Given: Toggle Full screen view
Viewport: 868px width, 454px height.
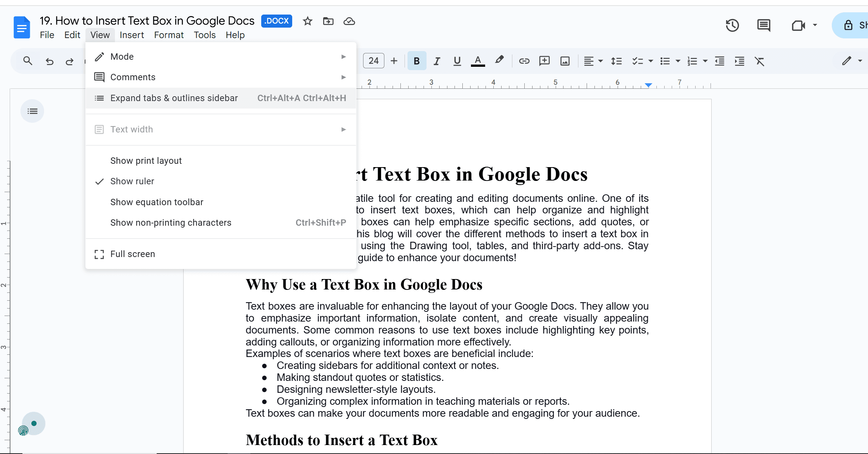Looking at the screenshot, I should click(x=221, y=254).
